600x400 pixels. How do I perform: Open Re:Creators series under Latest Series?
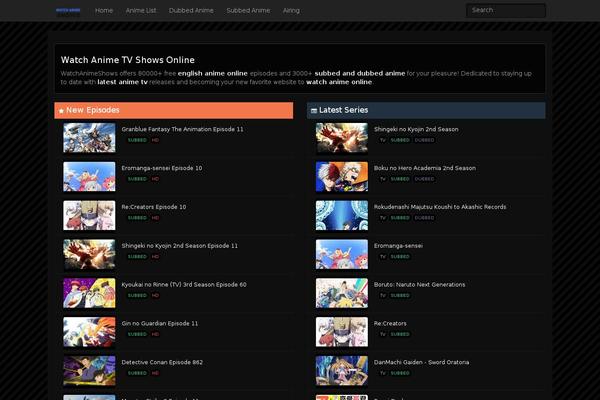(x=390, y=323)
